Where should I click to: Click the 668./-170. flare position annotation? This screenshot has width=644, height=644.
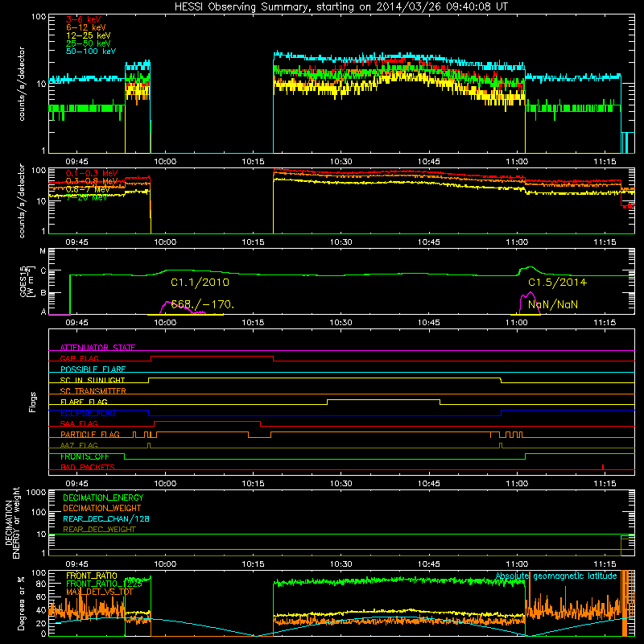tap(203, 304)
